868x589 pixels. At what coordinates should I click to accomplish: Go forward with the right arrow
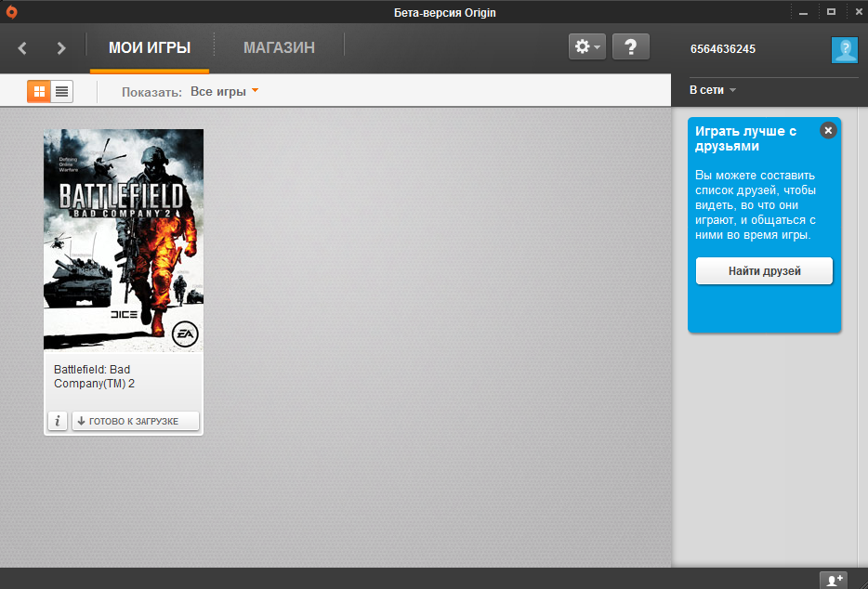click(x=61, y=48)
